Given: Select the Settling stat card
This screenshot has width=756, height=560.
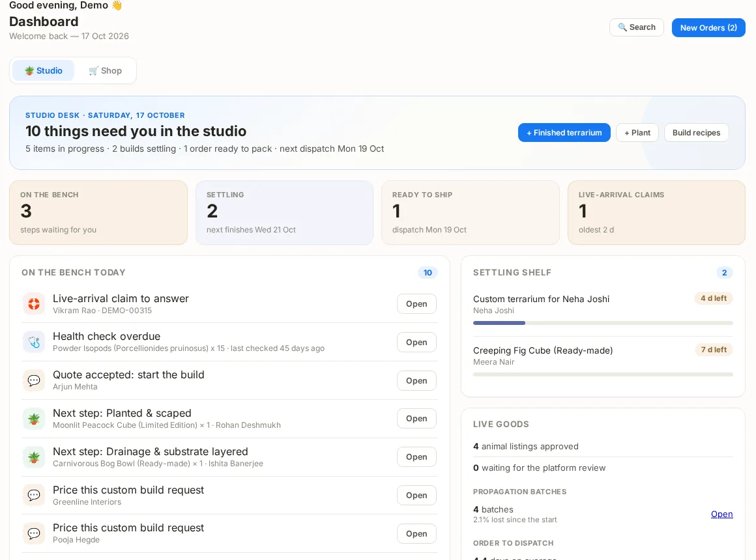Looking at the screenshot, I should coord(284,212).
